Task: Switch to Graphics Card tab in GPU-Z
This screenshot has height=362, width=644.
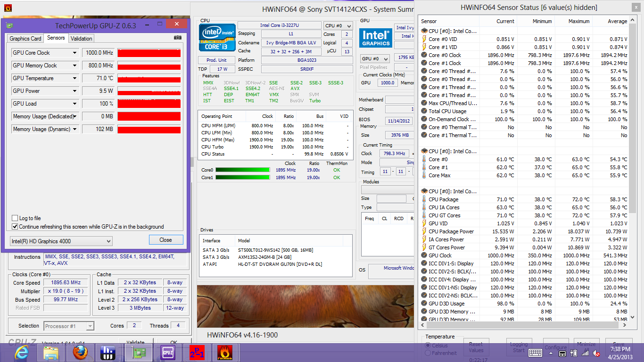Action: coord(25,39)
